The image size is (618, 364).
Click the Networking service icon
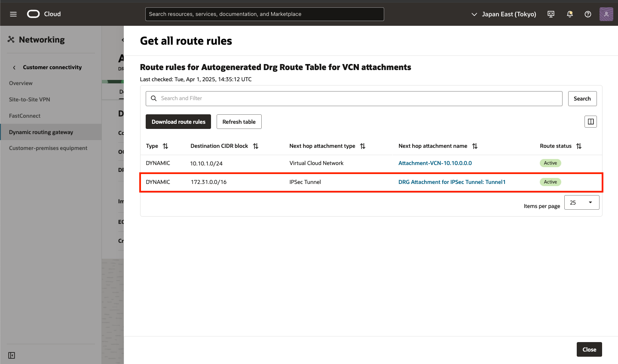pos(11,40)
